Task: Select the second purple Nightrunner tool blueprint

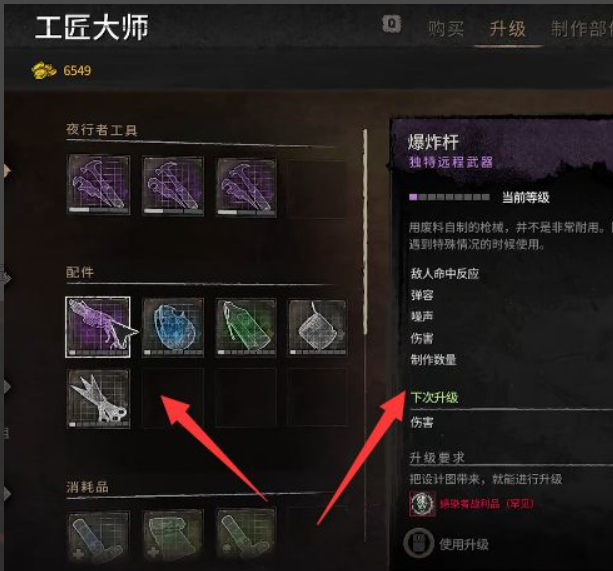Action: pyautogui.click(x=173, y=186)
